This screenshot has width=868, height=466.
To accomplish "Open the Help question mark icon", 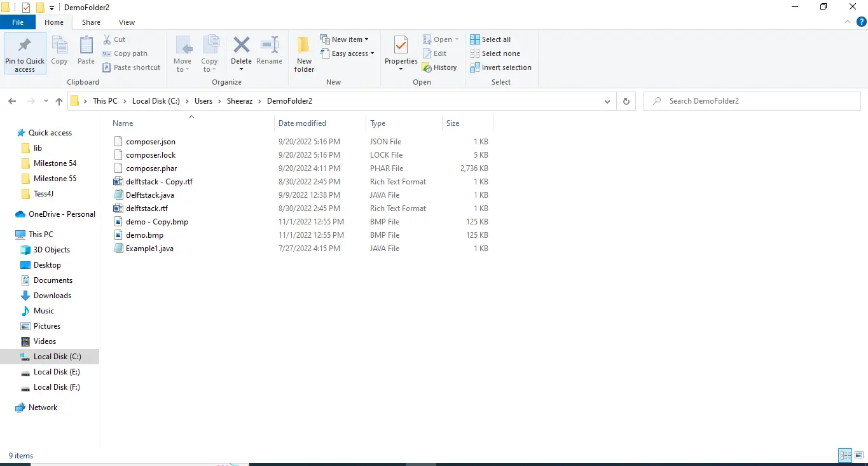I will 861,22.
